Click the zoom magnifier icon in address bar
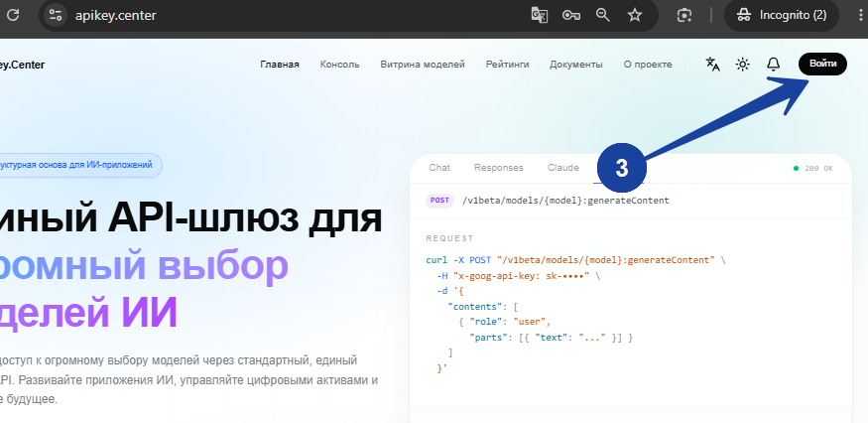This screenshot has height=423, width=868. coord(603,15)
